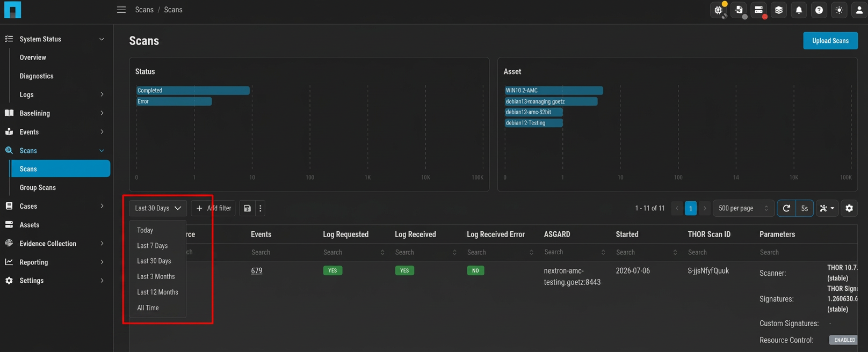Expand the Evidence Collection chevron
Image resolution: width=868 pixels, height=352 pixels.
click(x=102, y=244)
